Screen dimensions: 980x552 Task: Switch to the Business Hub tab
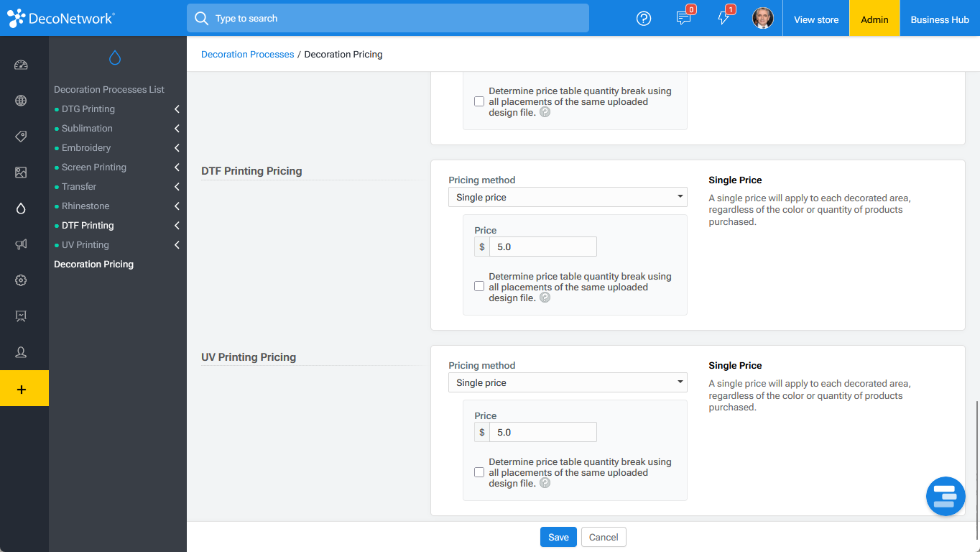(940, 19)
